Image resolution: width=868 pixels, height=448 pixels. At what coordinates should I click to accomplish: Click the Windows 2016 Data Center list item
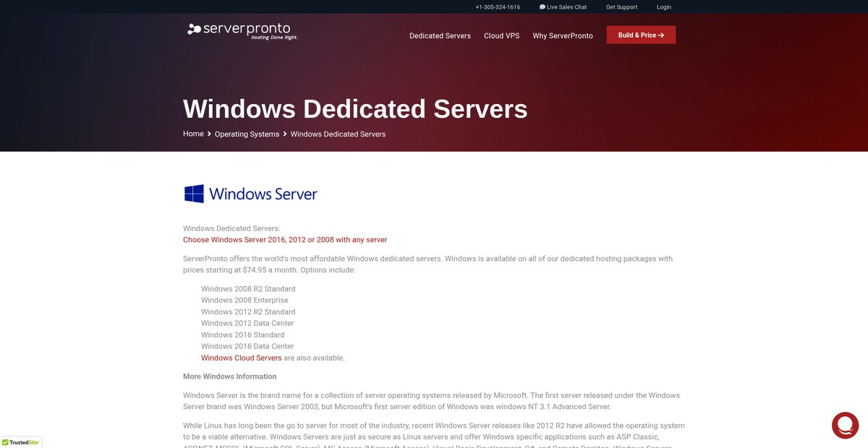coord(247,346)
